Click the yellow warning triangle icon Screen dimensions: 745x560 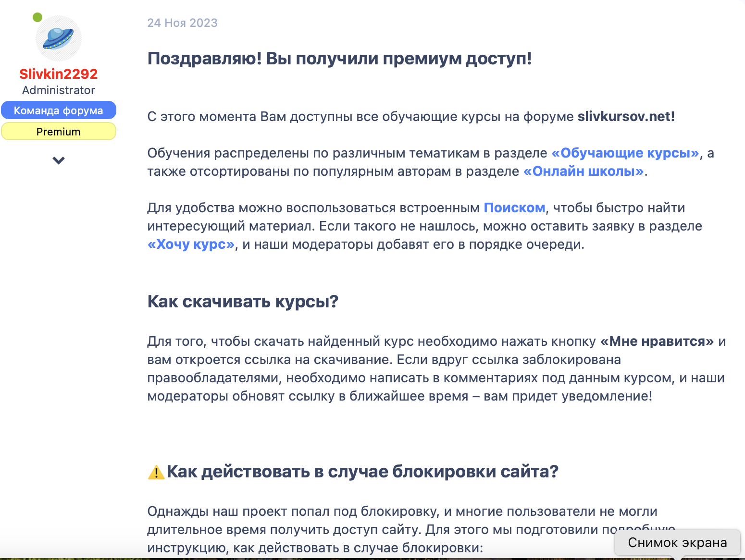point(156,473)
